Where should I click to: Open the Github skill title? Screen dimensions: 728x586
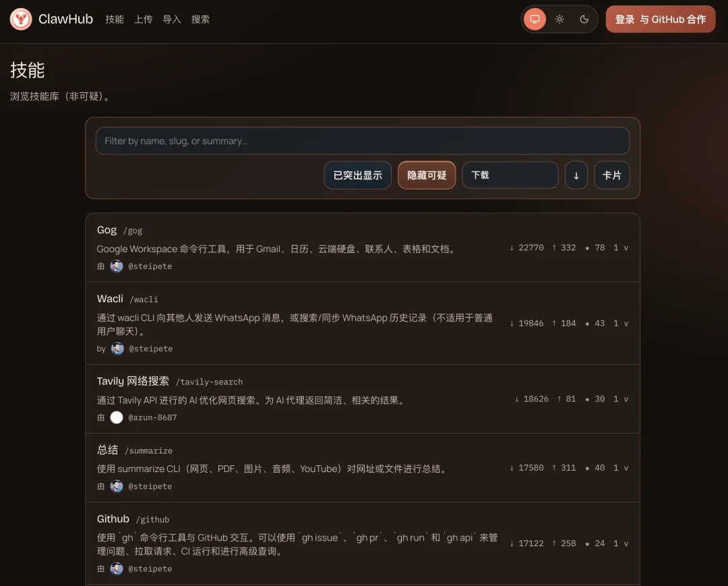(x=113, y=519)
